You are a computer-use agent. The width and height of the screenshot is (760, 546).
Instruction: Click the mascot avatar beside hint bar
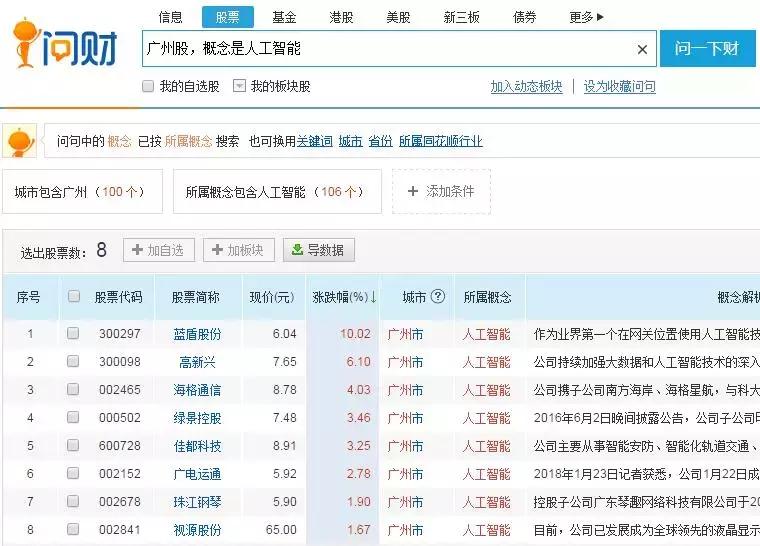[19, 141]
